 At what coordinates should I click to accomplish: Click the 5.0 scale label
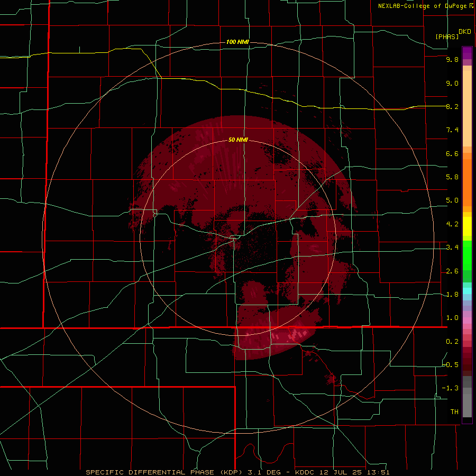[452, 200]
